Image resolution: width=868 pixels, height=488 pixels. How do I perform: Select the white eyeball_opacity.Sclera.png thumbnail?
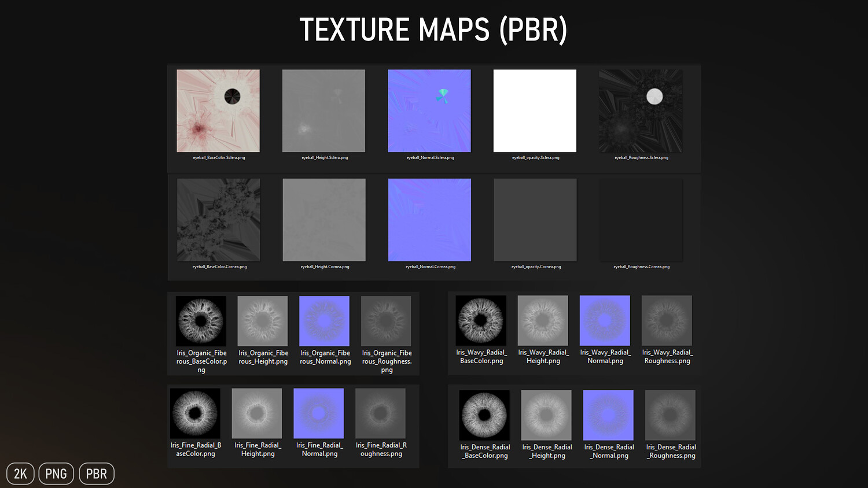[535, 111]
